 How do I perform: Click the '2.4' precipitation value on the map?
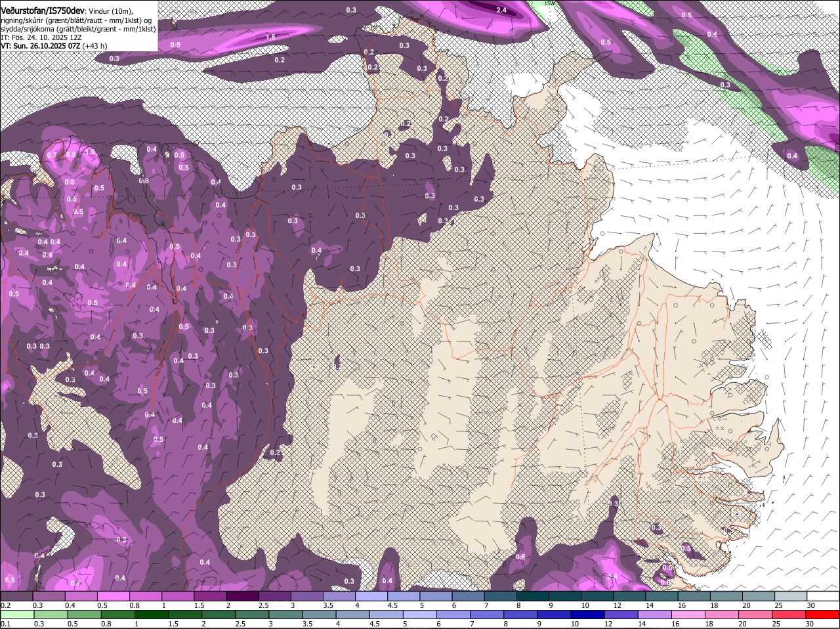point(501,10)
